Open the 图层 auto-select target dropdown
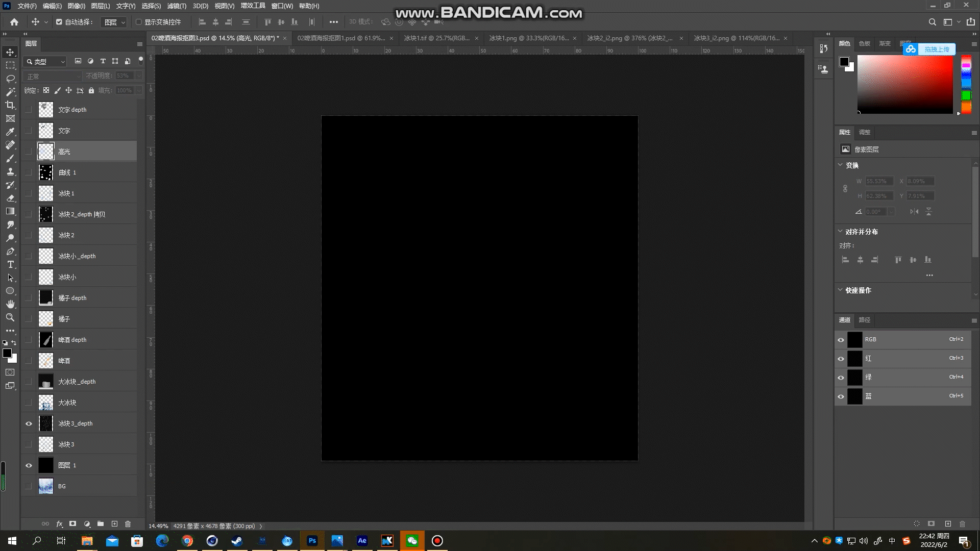Viewport: 980px width, 551px height. [x=114, y=22]
